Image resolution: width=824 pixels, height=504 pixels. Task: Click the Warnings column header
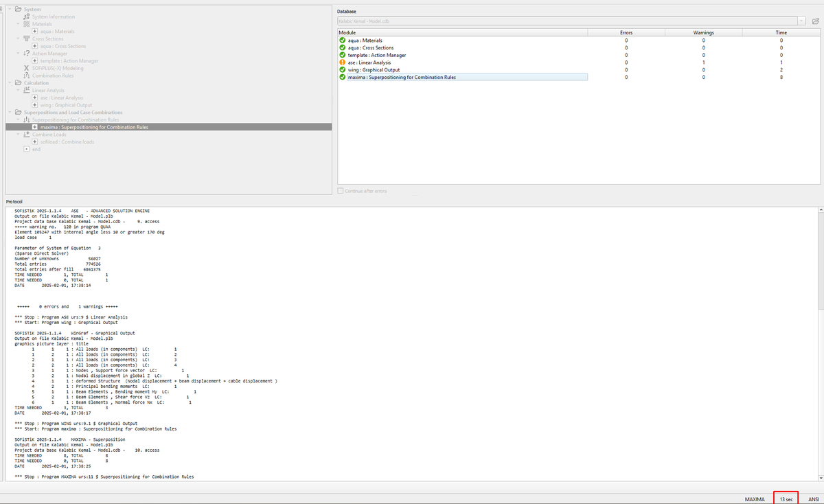click(704, 32)
